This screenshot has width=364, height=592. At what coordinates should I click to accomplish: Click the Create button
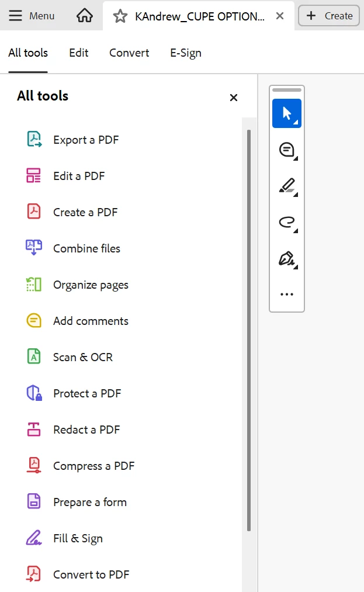coord(329,16)
